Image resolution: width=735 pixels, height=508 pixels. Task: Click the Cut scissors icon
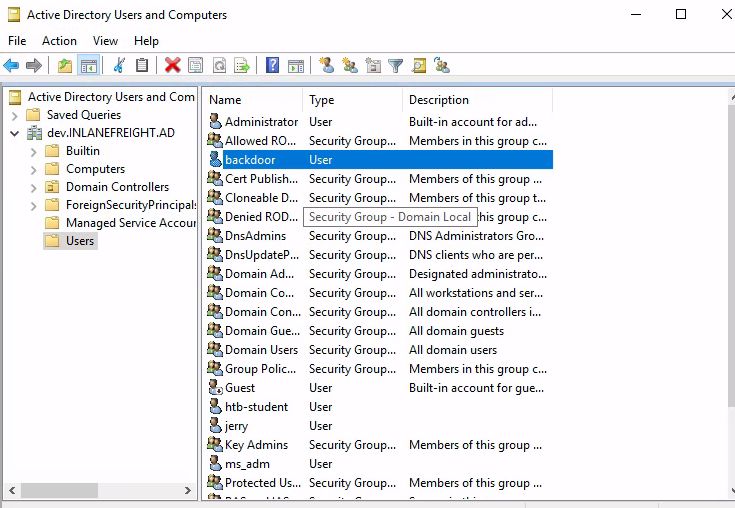(x=119, y=66)
